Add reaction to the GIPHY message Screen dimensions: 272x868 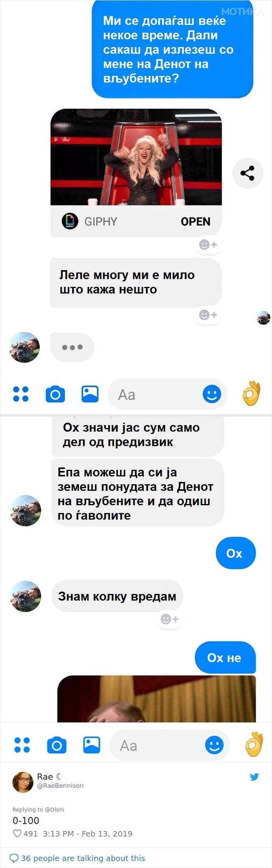point(208,244)
